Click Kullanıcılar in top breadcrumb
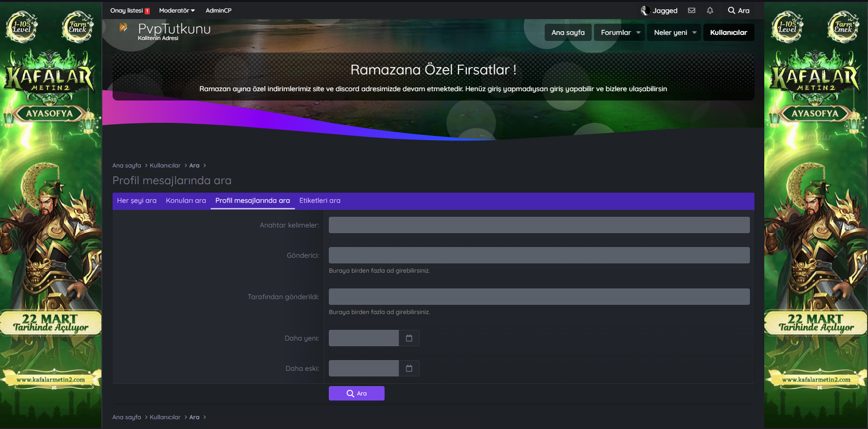Screen dimensions: 868x429 point(165,166)
